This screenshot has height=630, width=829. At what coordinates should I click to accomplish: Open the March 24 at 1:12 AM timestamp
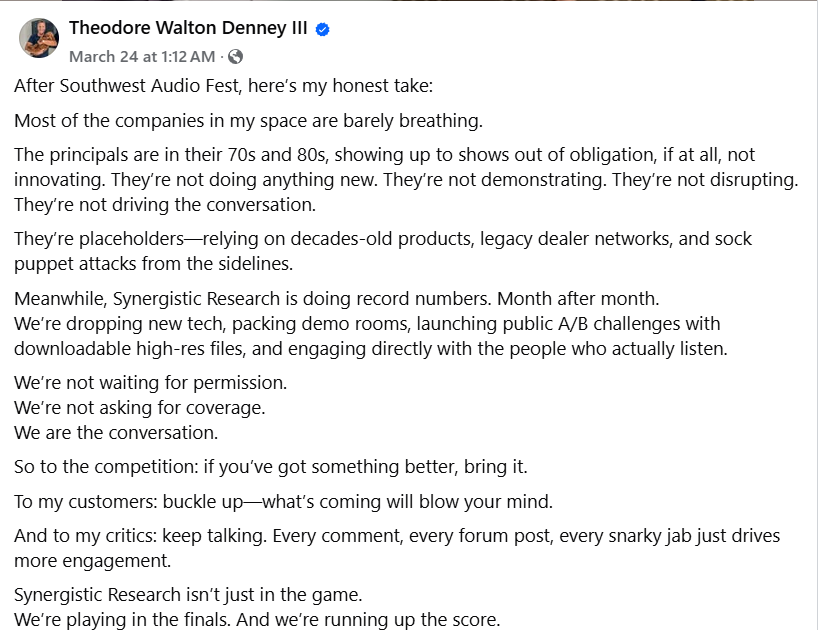(x=142, y=57)
